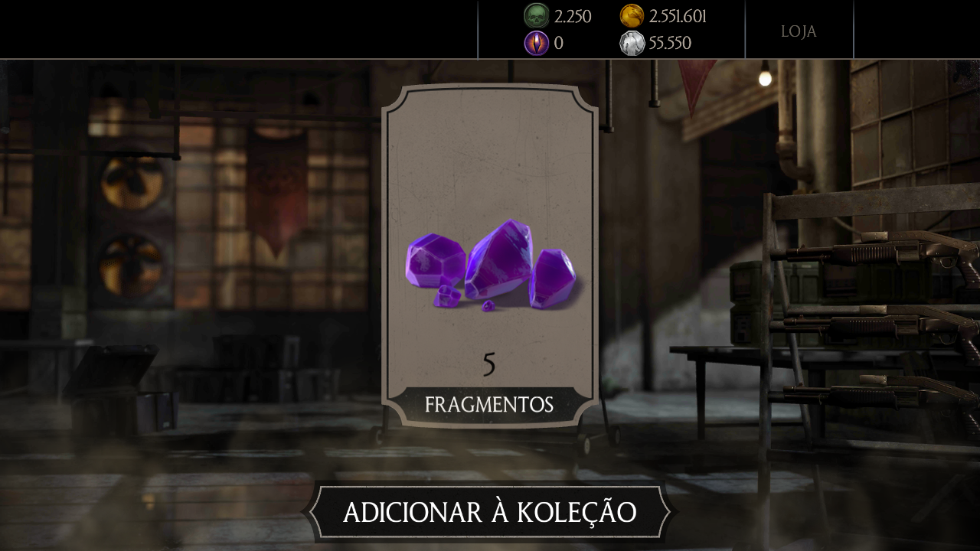980x551 pixels.
Task: Click the gold dragon koins icon
Action: [x=632, y=16]
